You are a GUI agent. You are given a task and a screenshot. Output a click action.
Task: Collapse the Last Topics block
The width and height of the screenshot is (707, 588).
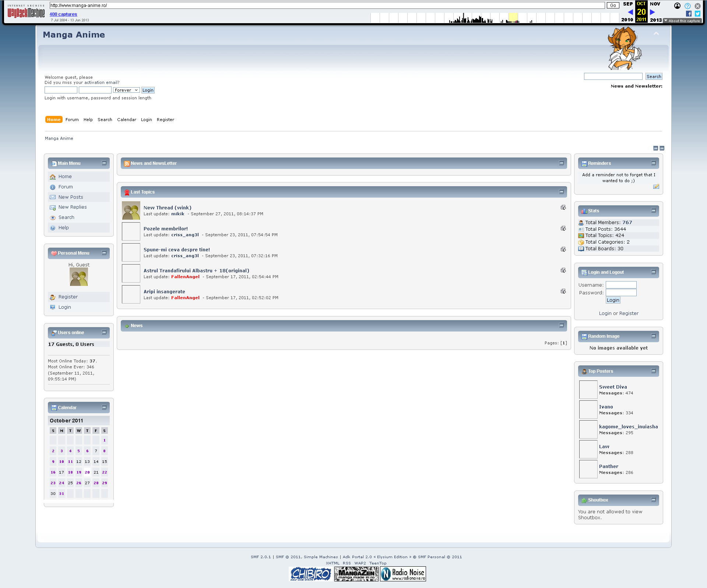tap(561, 192)
